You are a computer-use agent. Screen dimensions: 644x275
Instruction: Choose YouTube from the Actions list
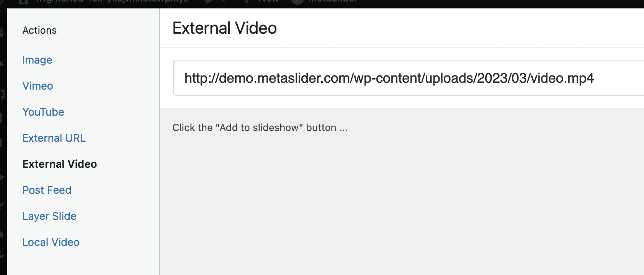(43, 112)
